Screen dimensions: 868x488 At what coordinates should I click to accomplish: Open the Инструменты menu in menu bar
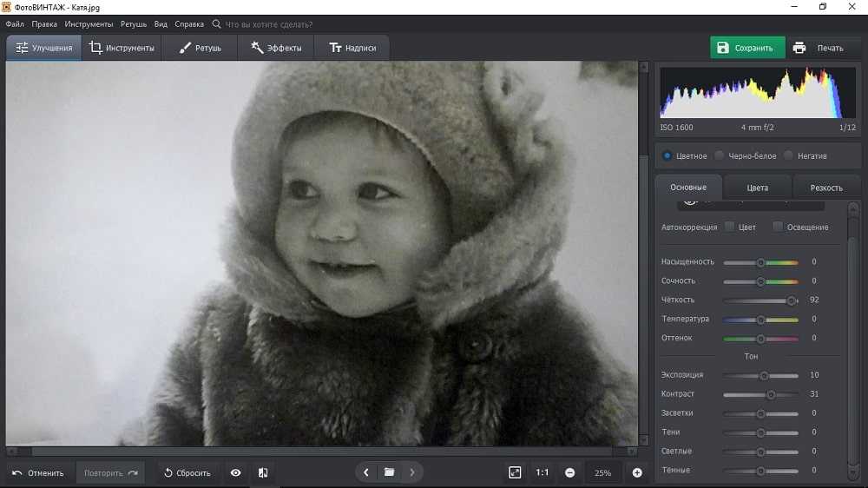point(89,24)
